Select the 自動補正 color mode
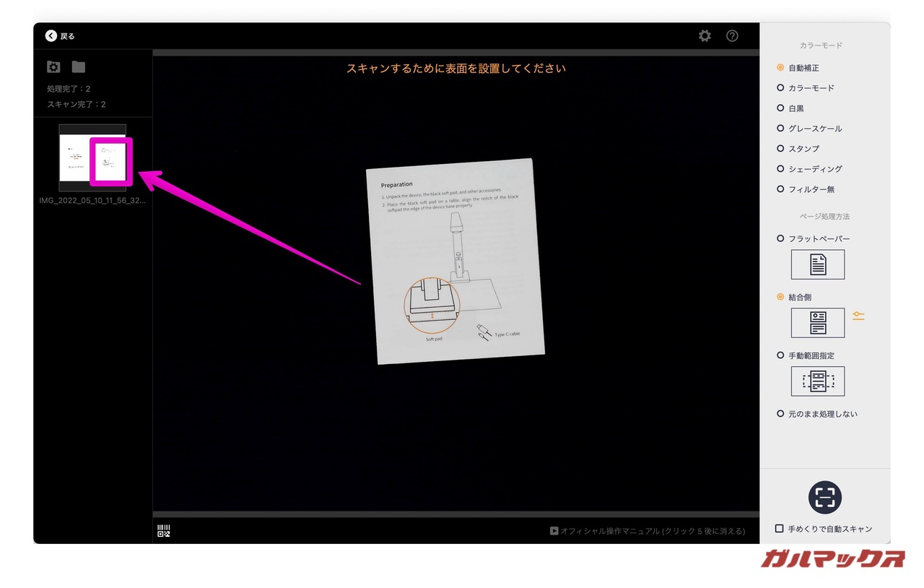The image size is (924, 588). tap(780, 68)
